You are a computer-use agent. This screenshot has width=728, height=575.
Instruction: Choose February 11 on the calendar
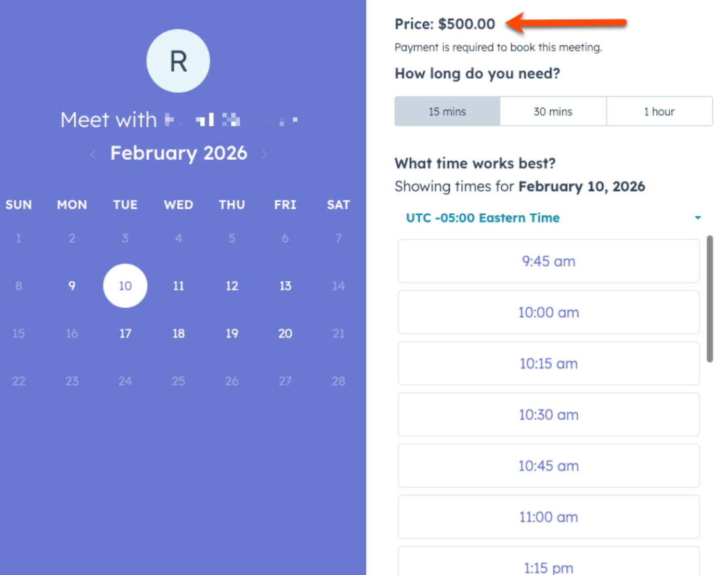pyautogui.click(x=178, y=286)
